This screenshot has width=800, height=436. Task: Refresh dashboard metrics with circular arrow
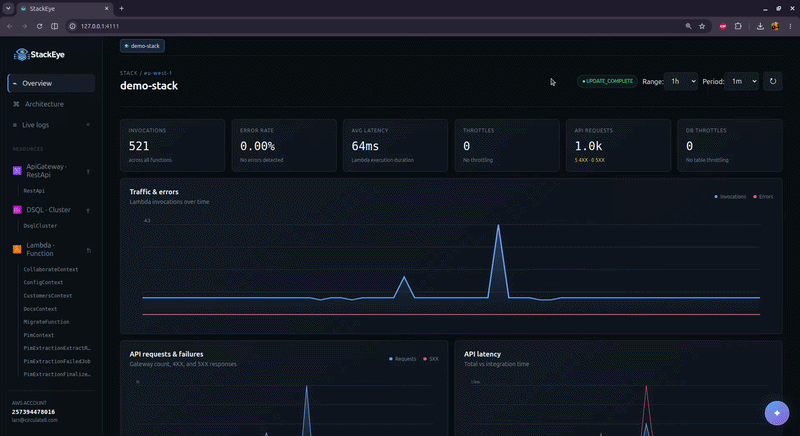tap(773, 81)
